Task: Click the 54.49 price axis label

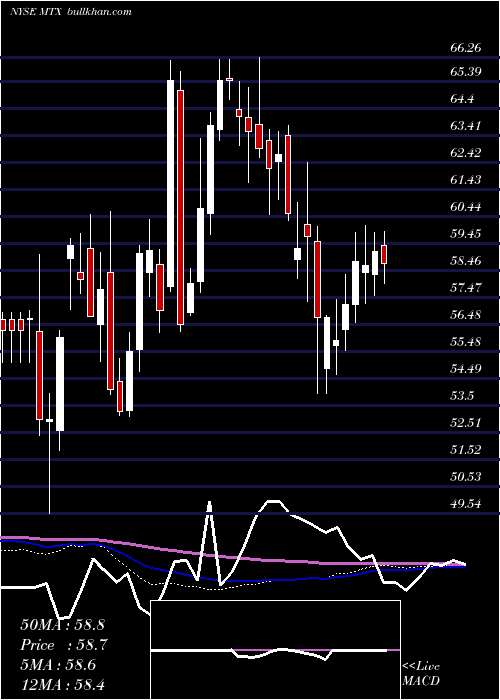Action: coord(466,369)
